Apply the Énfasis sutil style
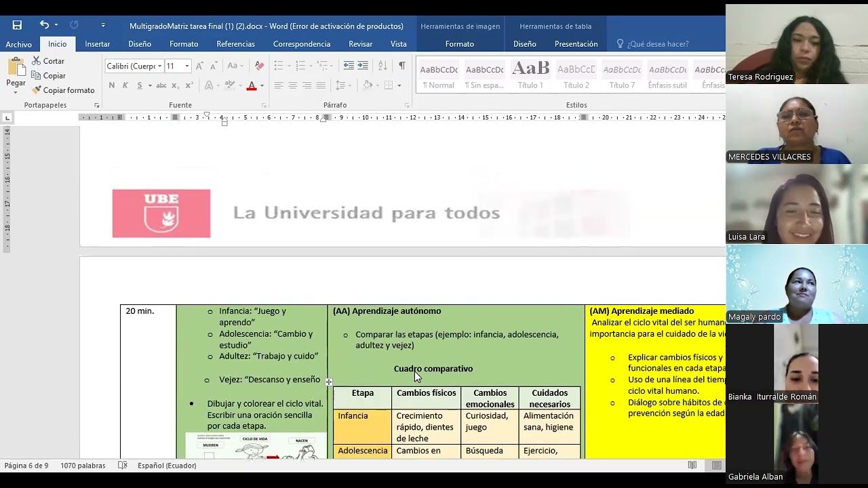Viewport: 868px width, 488px height. pyautogui.click(x=667, y=76)
